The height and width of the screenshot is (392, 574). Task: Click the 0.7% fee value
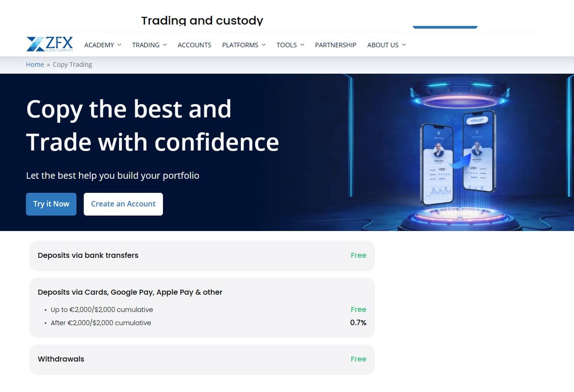pos(359,322)
